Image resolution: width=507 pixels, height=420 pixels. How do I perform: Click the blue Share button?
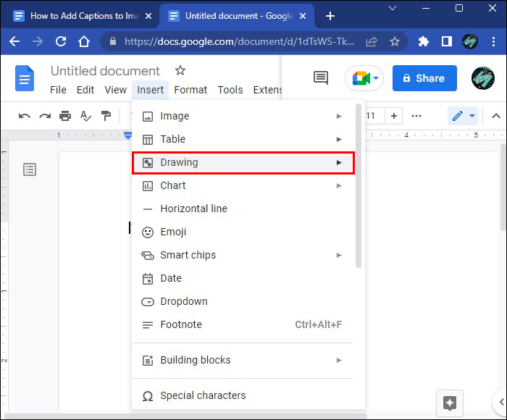(x=424, y=78)
